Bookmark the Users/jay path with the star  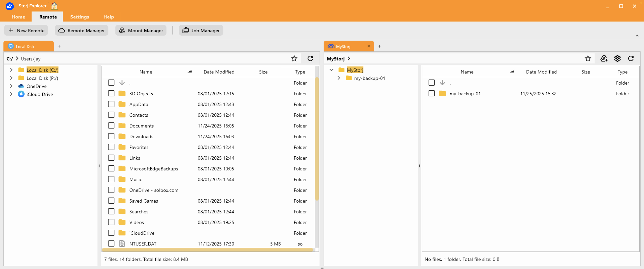point(294,59)
